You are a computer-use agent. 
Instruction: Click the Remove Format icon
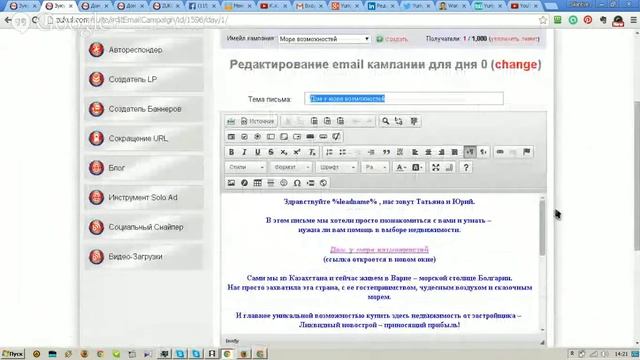pyautogui.click(x=312, y=152)
